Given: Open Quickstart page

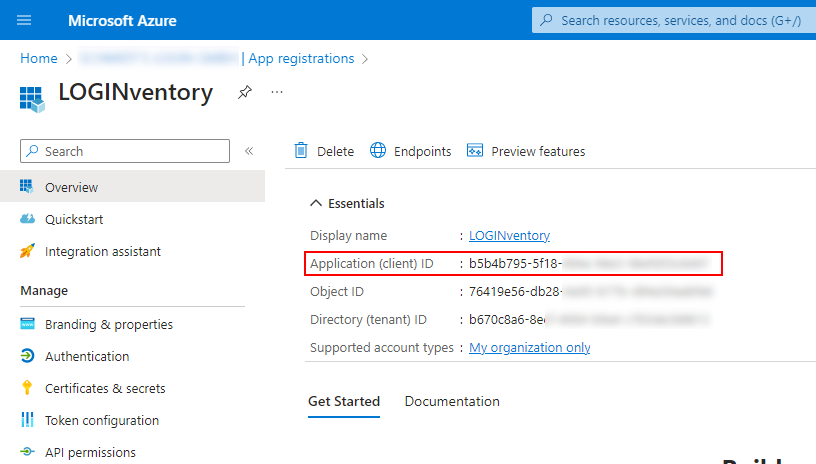Looking at the screenshot, I should 74,220.
